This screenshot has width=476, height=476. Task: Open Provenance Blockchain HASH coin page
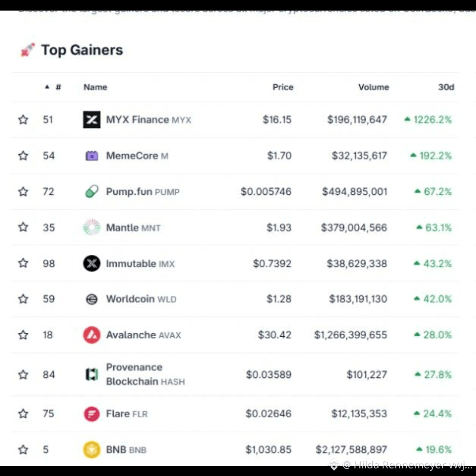pos(145,374)
